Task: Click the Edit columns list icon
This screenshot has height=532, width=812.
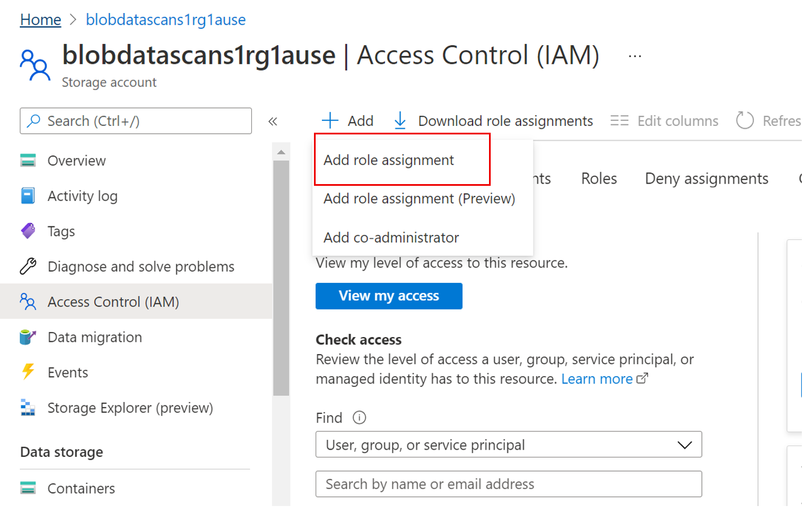Action: point(619,120)
